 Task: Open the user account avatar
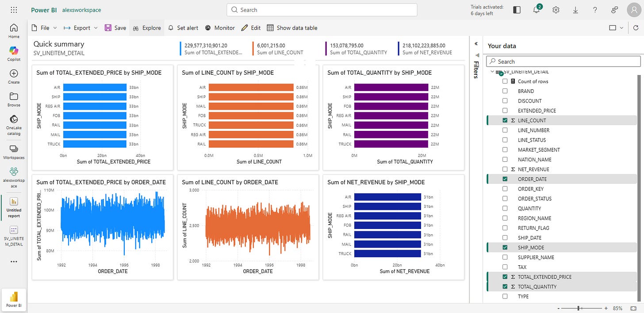coord(634,10)
